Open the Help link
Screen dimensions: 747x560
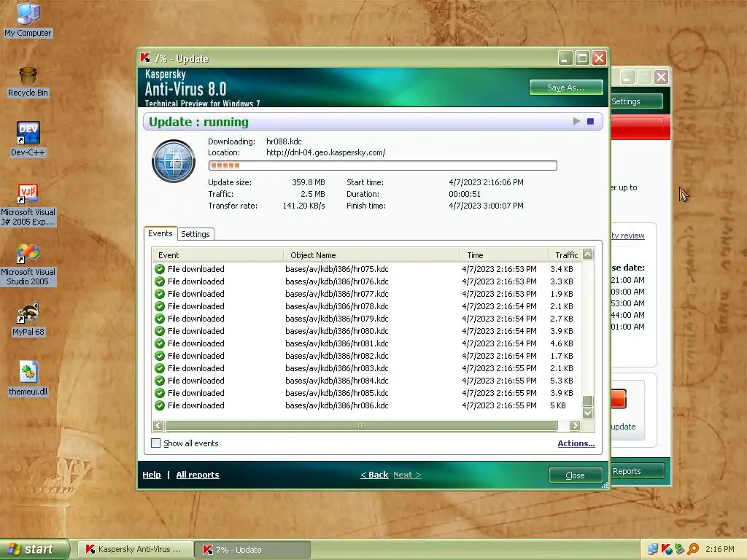click(152, 475)
